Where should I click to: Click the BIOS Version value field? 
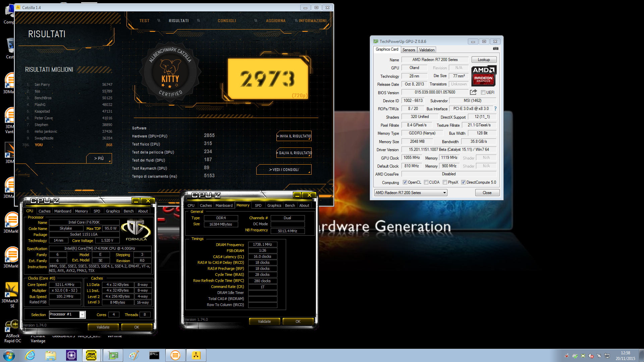click(435, 93)
